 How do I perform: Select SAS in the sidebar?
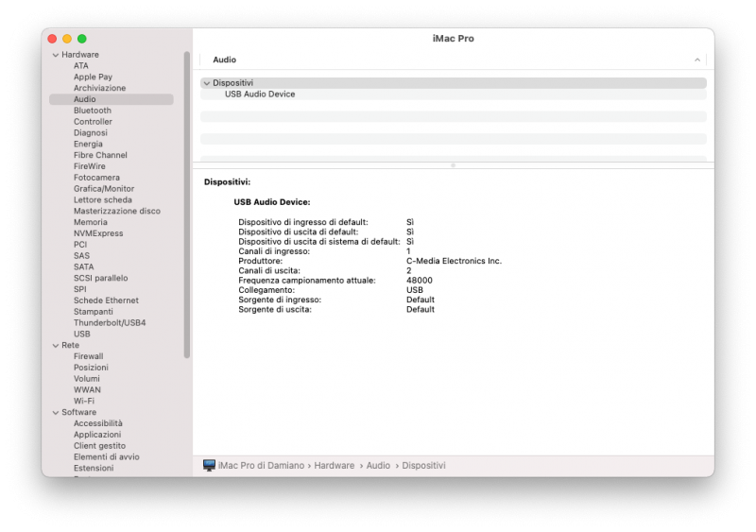pyautogui.click(x=81, y=256)
